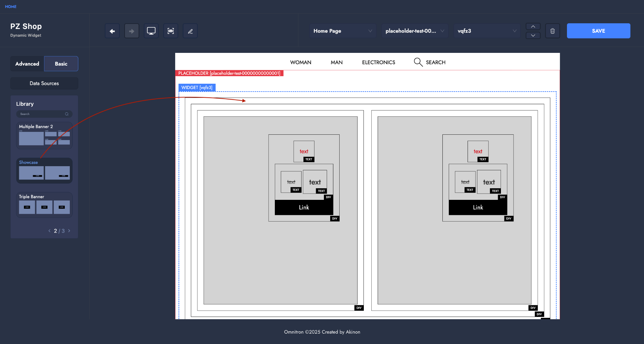Viewport: 644px width, 344px height.
Task: Switch to desktop monitor preview icon
Action: click(151, 31)
